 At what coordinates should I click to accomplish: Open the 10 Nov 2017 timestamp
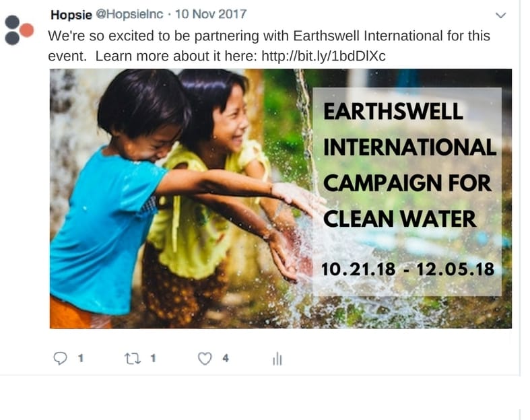tap(211, 14)
